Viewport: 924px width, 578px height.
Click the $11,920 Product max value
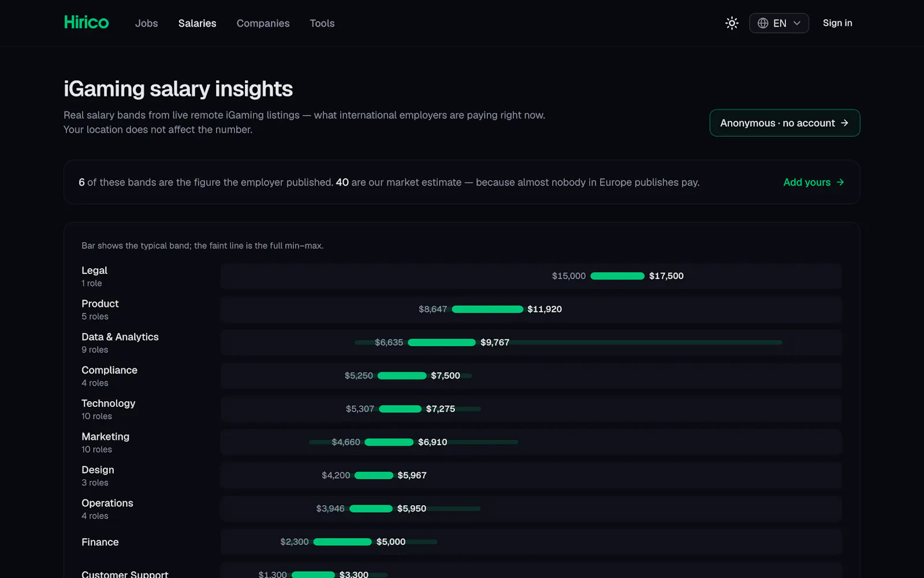(545, 309)
